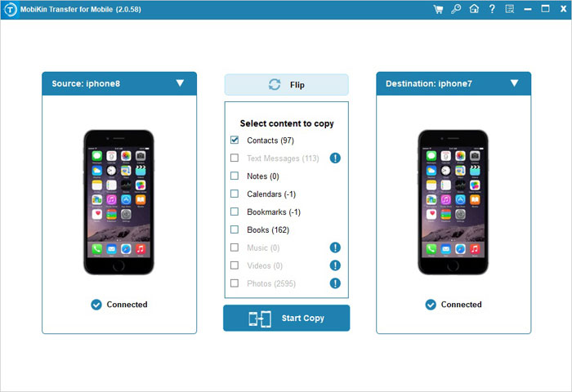The height and width of the screenshot is (392, 572).
Task: Enable the Notes (0) checkbox
Action: 235,176
